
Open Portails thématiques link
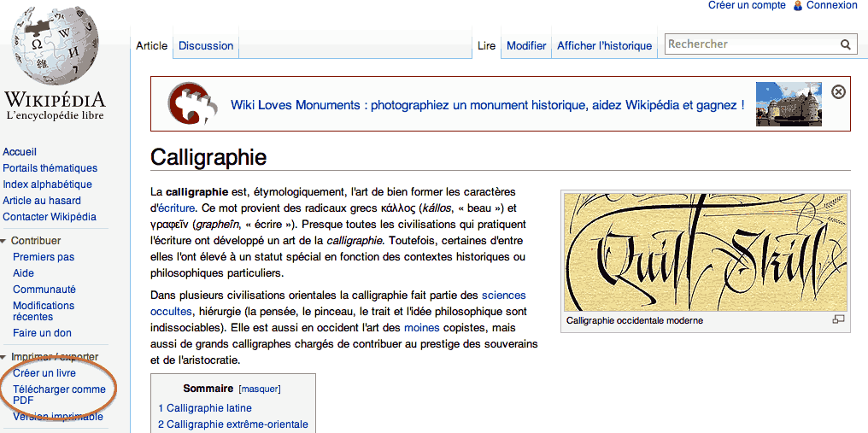pyautogui.click(x=50, y=167)
